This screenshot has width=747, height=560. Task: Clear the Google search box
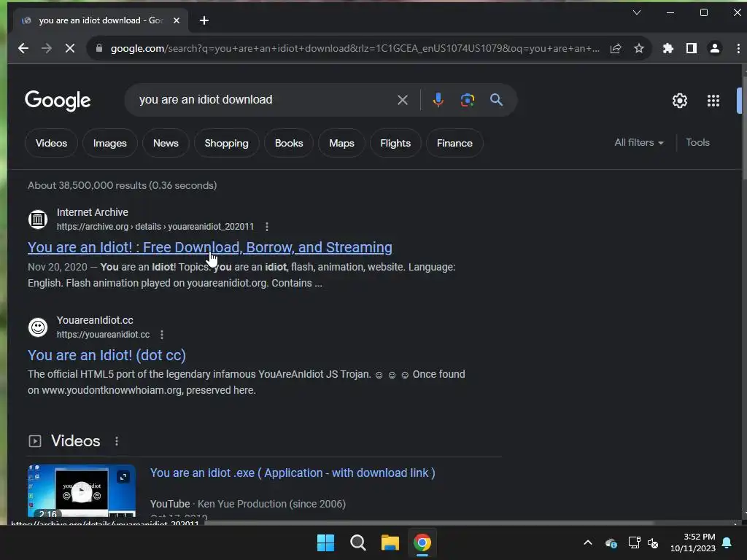[x=403, y=100]
